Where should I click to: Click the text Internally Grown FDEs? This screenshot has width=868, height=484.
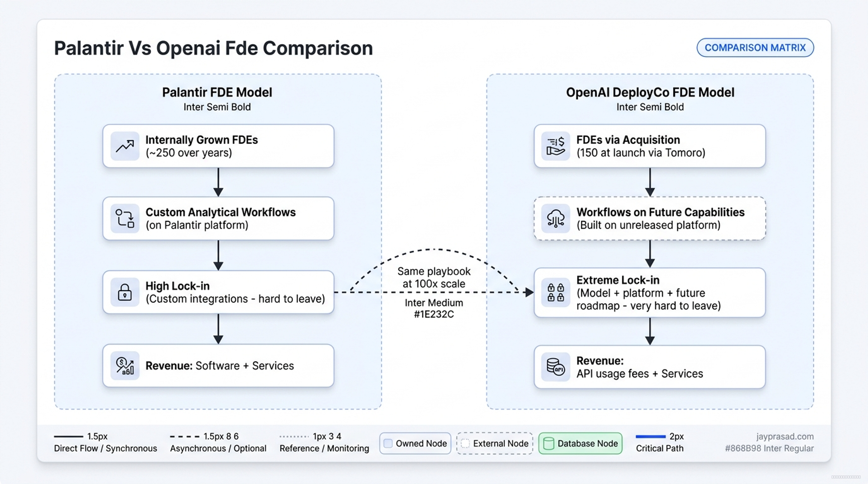tap(201, 140)
